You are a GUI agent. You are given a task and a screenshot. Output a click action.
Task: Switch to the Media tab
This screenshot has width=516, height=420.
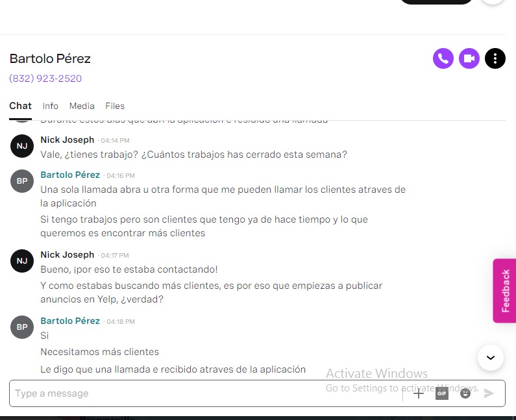coord(82,106)
